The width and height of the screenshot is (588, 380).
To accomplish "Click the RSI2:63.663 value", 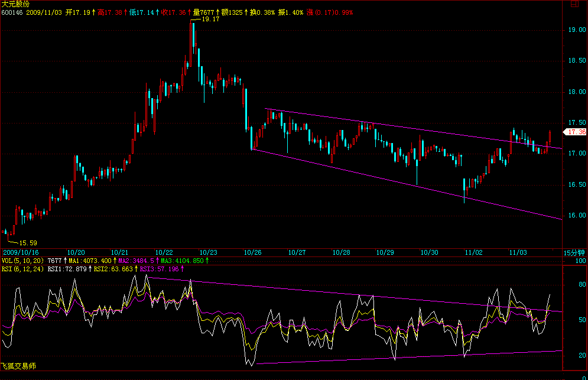I will coord(113,269).
